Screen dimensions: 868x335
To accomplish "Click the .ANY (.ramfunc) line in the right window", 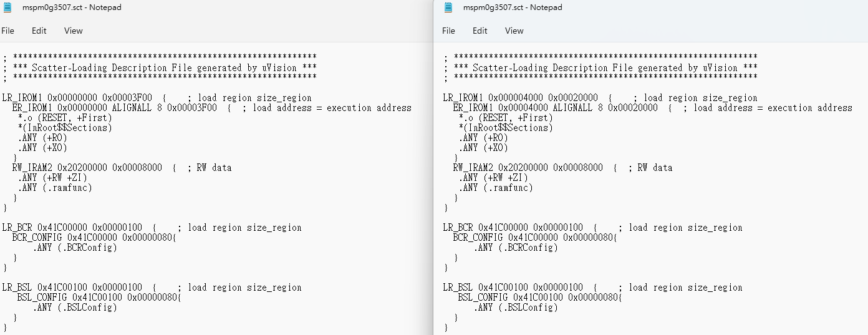I will point(496,188).
